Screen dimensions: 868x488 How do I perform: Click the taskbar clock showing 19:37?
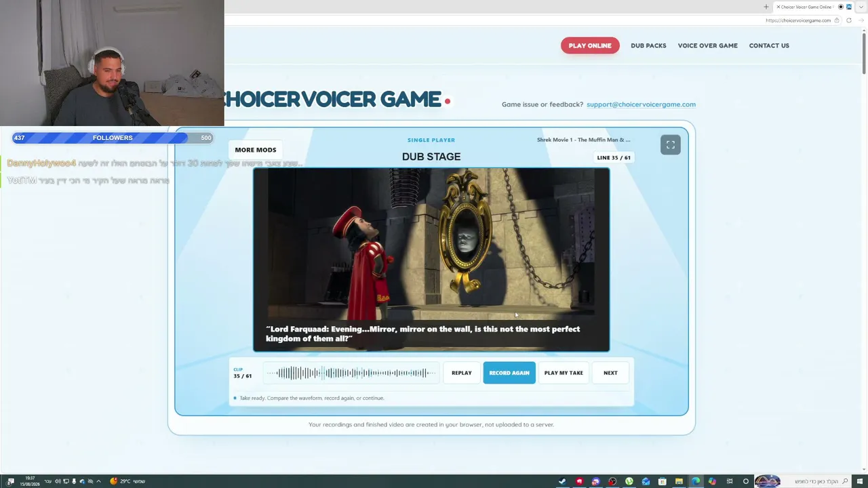(x=30, y=481)
